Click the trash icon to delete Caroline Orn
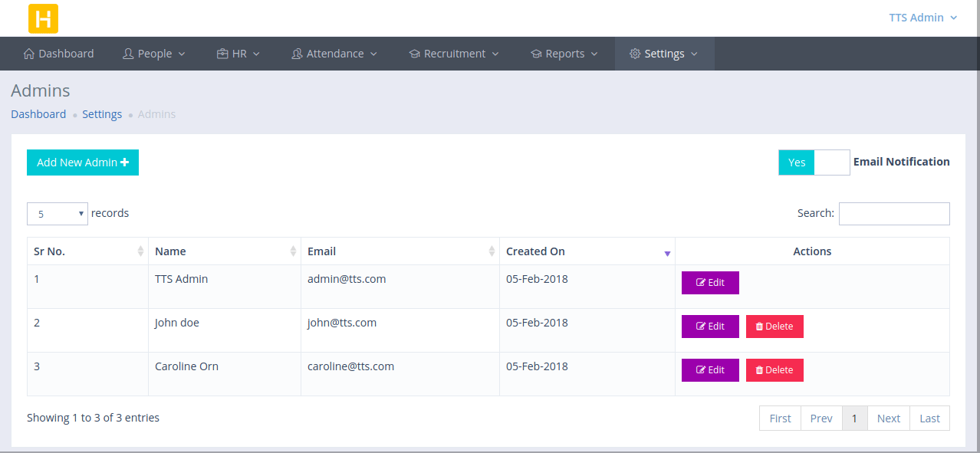980x453 pixels. (x=760, y=369)
